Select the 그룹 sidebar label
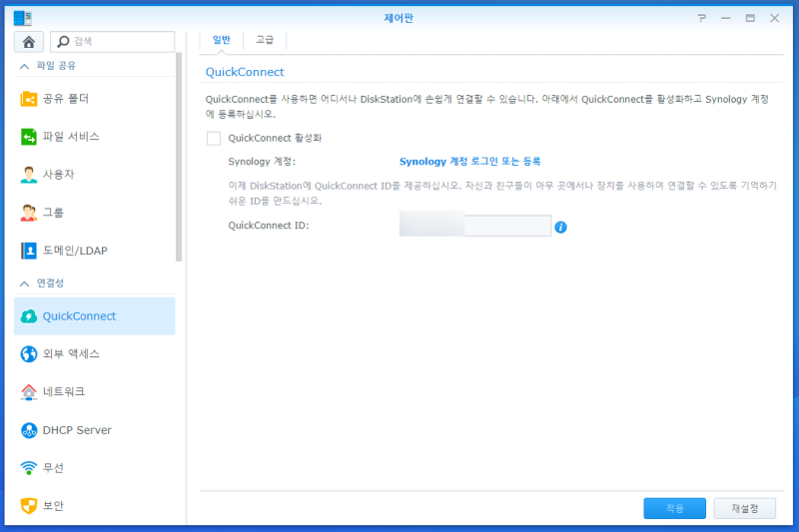The height and width of the screenshot is (532, 799). (x=53, y=213)
